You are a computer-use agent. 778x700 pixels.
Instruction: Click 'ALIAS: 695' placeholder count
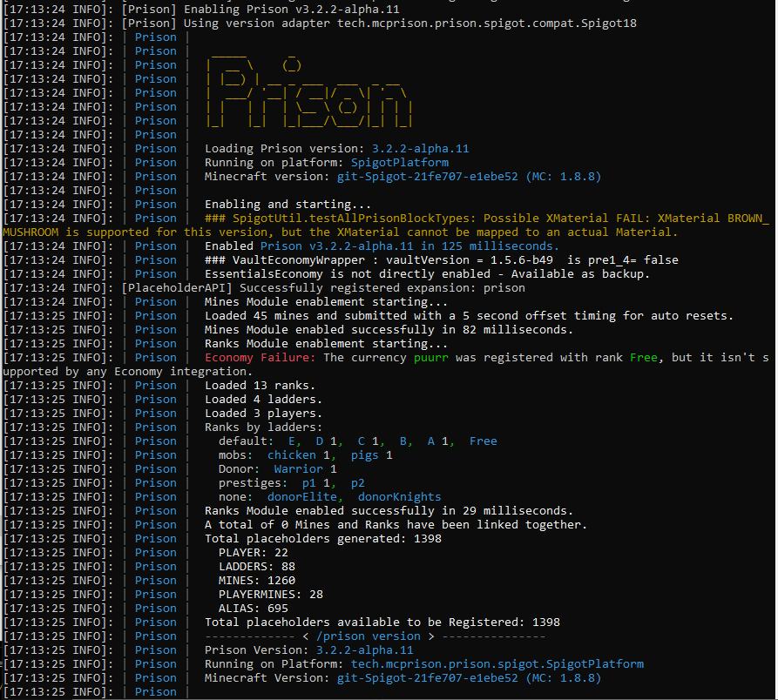(253, 608)
